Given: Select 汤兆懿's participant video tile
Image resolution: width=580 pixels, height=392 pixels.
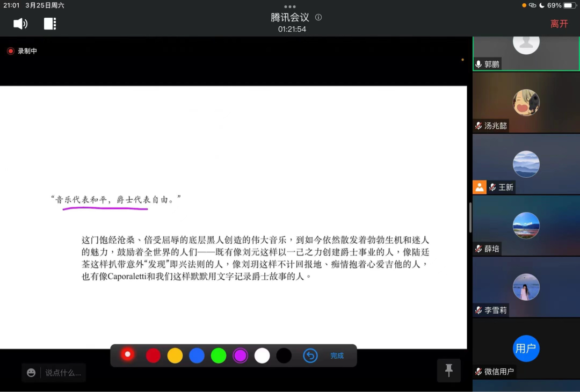Looking at the screenshot, I should pyautogui.click(x=526, y=102).
